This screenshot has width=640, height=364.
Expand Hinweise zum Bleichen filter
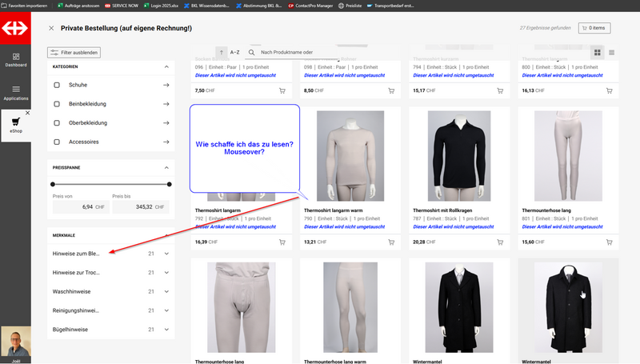click(x=166, y=254)
